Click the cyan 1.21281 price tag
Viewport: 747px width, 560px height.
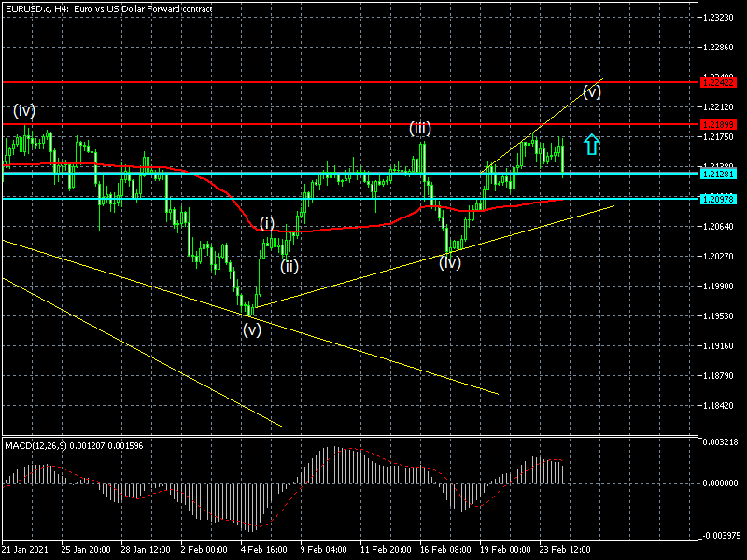(x=718, y=174)
